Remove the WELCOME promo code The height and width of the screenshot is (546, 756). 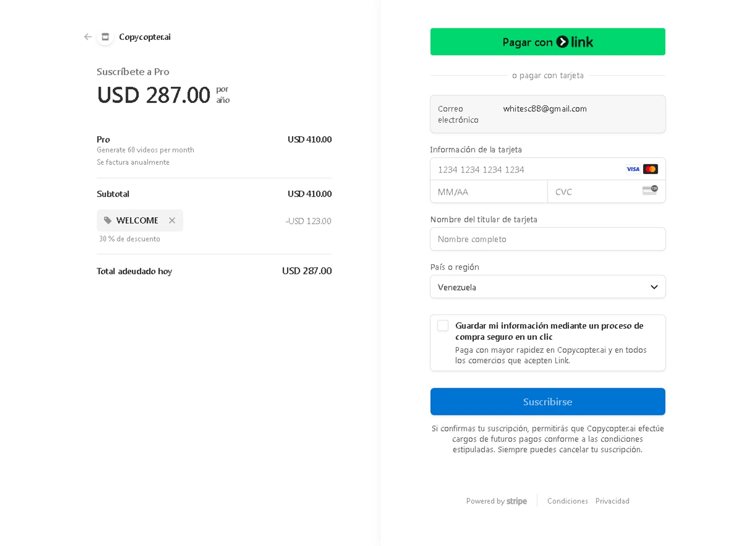tap(172, 220)
